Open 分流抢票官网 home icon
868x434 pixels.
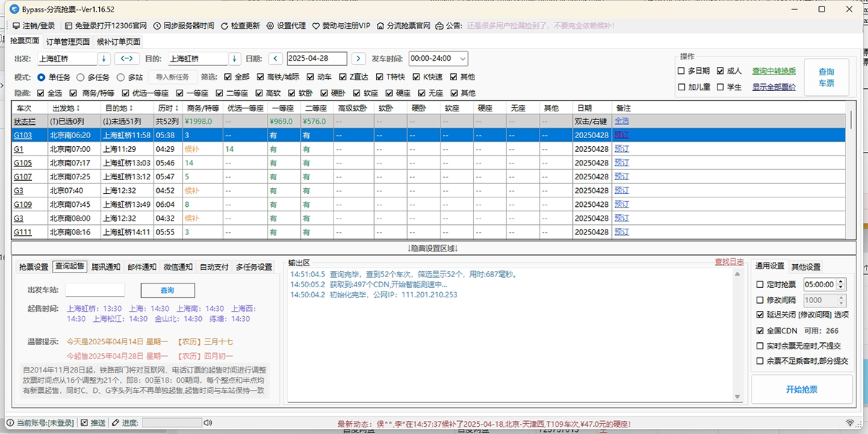tap(380, 25)
